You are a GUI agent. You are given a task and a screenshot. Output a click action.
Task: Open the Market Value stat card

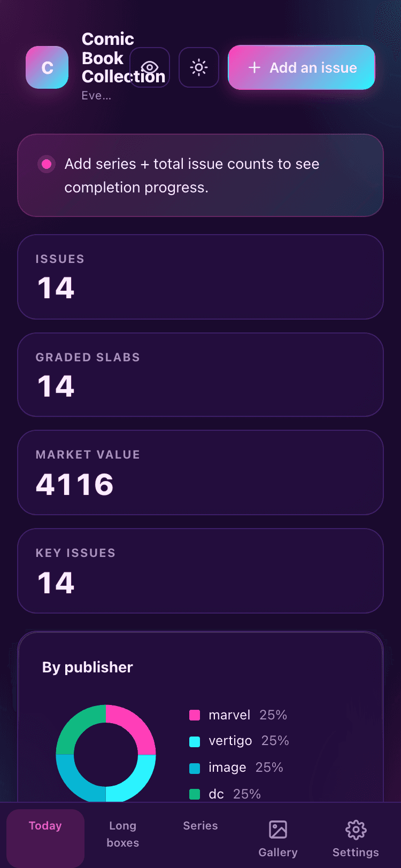pyautogui.click(x=200, y=472)
